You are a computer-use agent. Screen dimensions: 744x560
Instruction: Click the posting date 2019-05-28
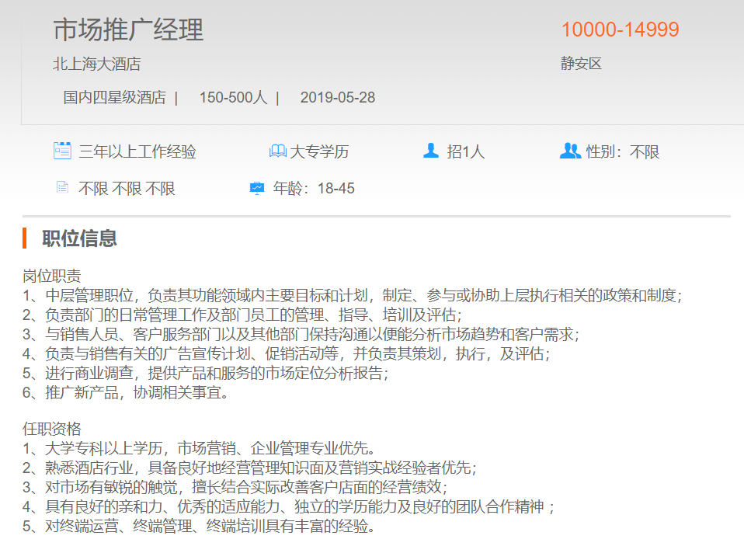pos(337,97)
